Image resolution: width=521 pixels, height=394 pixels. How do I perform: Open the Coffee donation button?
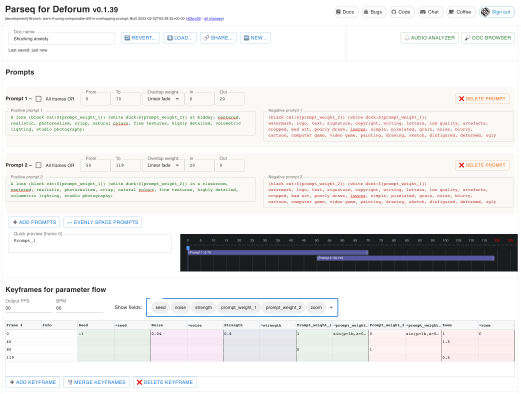tap(461, 12)
